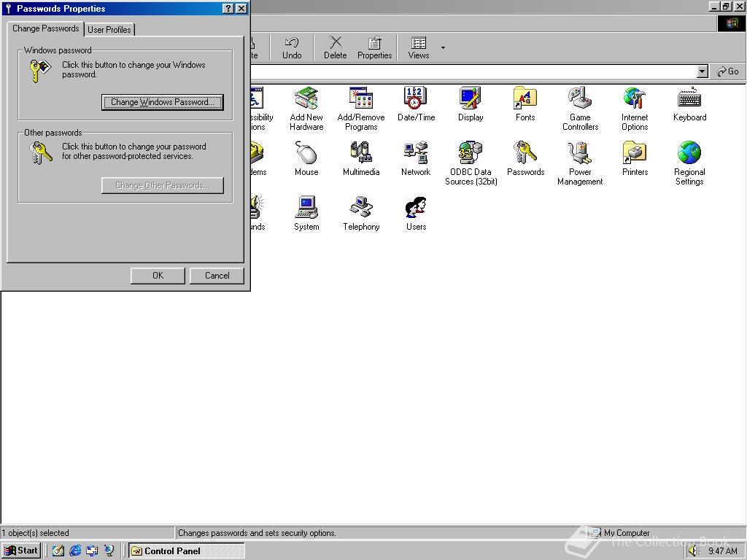
Task: Click the 9:47 AM taskbar clock
Action: coord(723,551)
